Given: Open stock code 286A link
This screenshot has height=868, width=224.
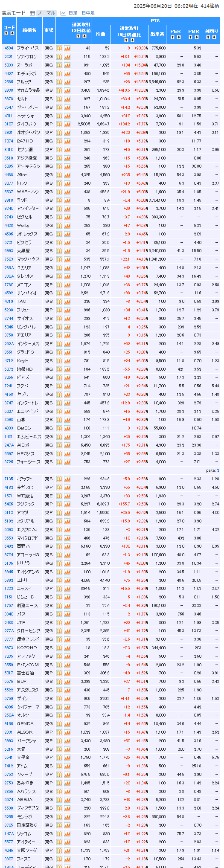Looking at the screenshot, I should coord(9,268).
